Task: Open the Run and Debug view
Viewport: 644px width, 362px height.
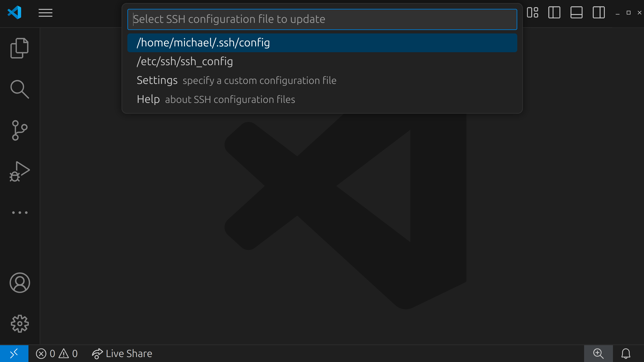Action: point(19,171)
